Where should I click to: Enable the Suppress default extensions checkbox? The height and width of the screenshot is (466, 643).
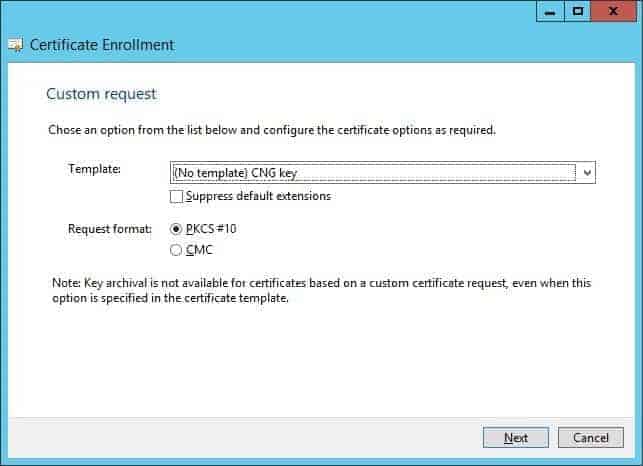[x=177, y=196]
